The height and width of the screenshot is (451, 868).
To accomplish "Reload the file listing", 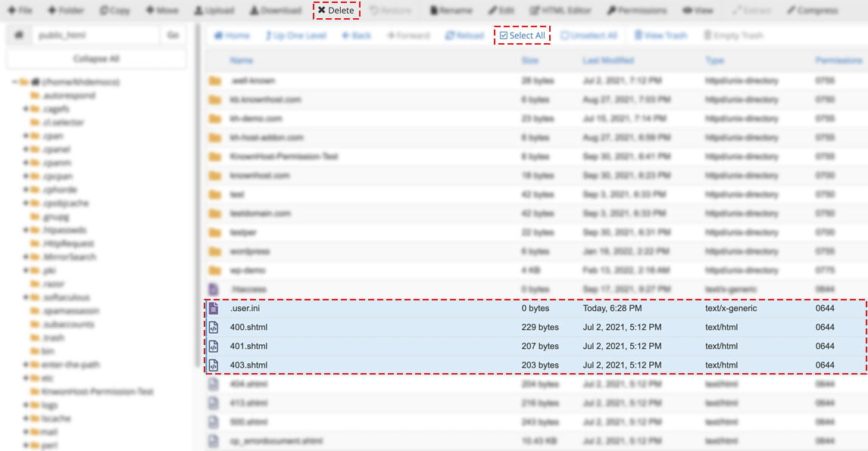I will click(x=464, y=36).
